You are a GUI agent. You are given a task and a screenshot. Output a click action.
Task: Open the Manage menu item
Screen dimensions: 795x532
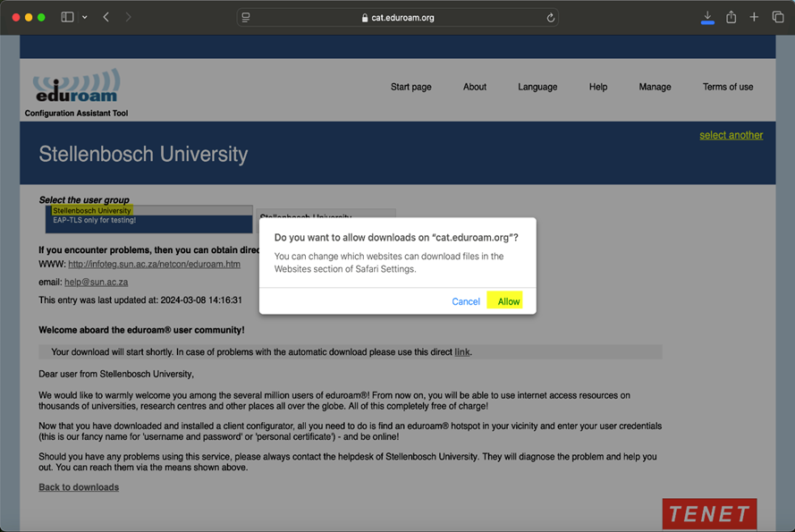(x=655, y=87)
